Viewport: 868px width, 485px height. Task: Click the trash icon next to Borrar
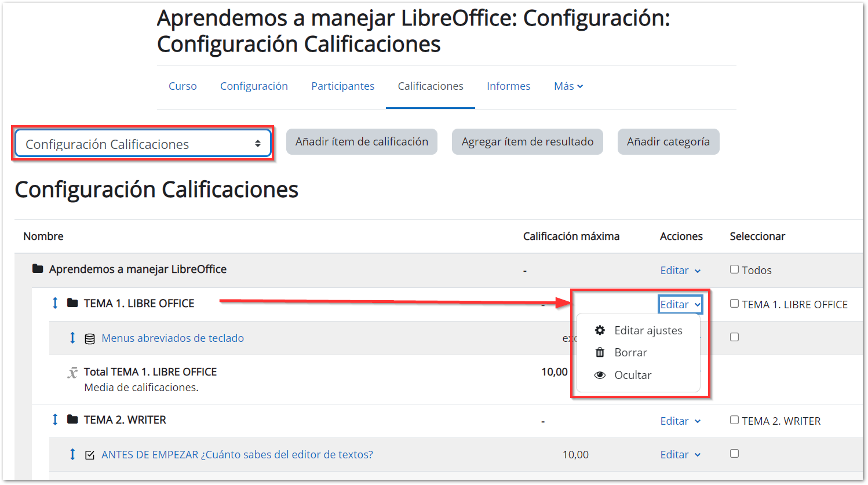click(600, 352)
